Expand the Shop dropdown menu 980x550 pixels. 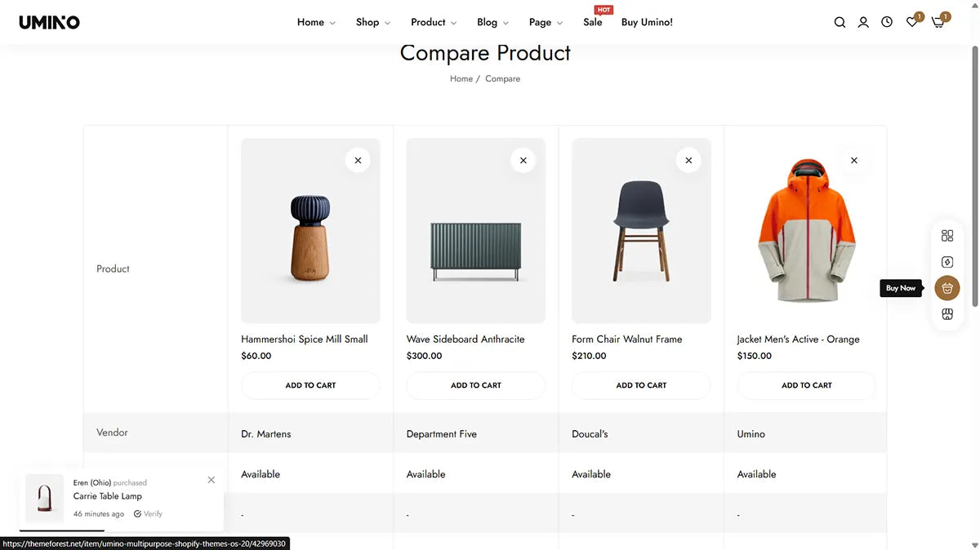click(x=368, y=22)
